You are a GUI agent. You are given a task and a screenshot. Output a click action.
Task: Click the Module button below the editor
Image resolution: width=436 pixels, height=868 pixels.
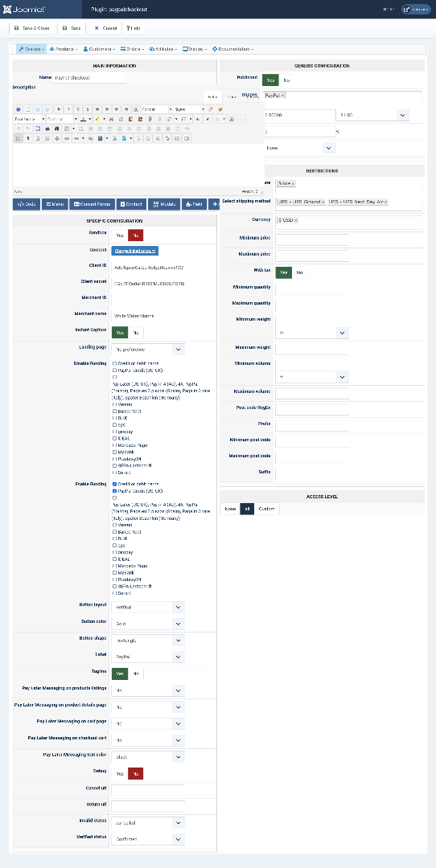click(162, 204)
